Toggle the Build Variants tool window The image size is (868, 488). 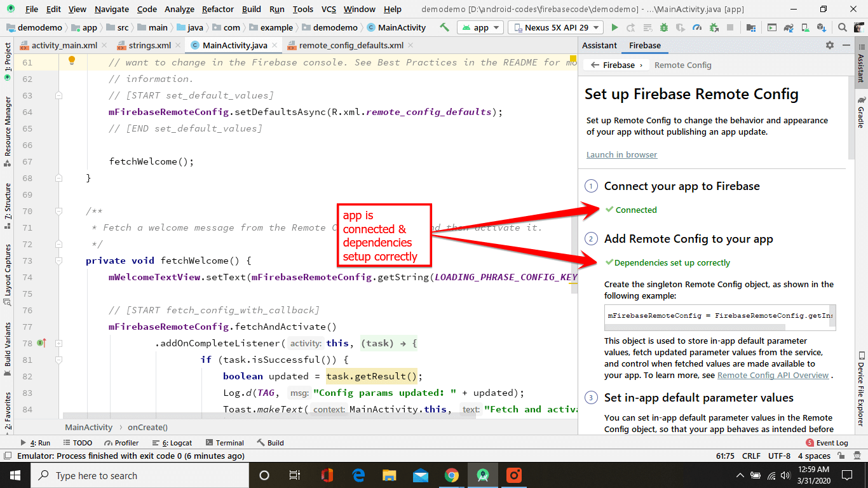tap(7, 349)
